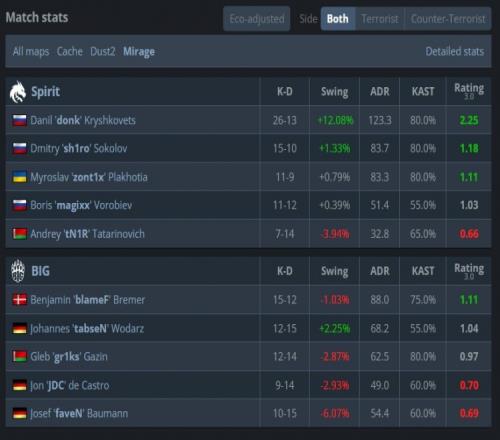Image resolution: width=500 pixels, height=440 pixels.
Task: Click the Danish flag beside blameF
Action: click(x=20, y=300)
